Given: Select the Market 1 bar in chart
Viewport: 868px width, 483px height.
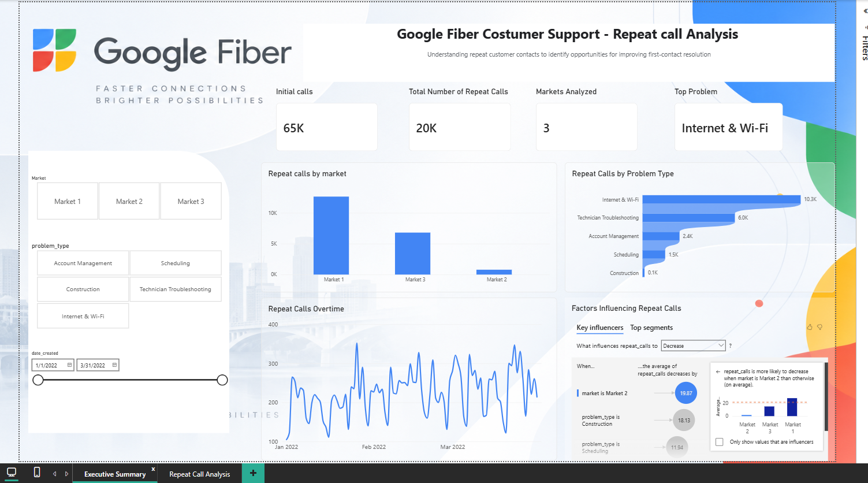Looking at the screenshot, I should pyautogui.click(x=331, y=236).
